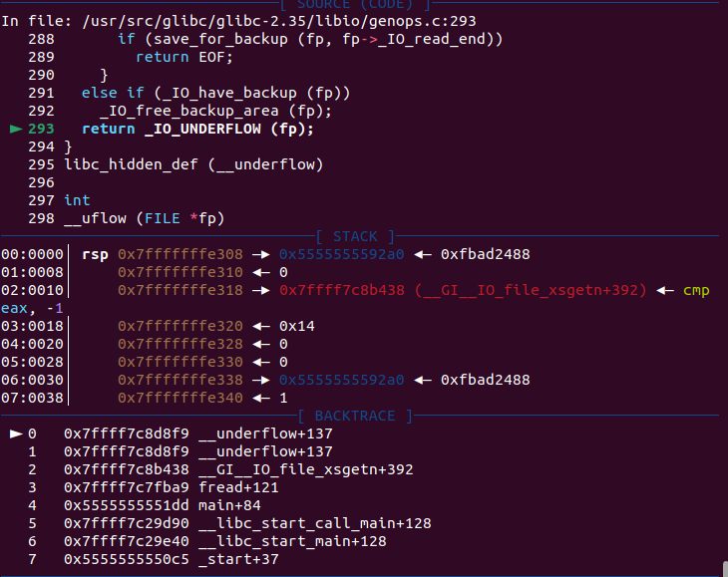
Task: Click stack address 0x7fffffffe320
Action: (x=180, y=326)
